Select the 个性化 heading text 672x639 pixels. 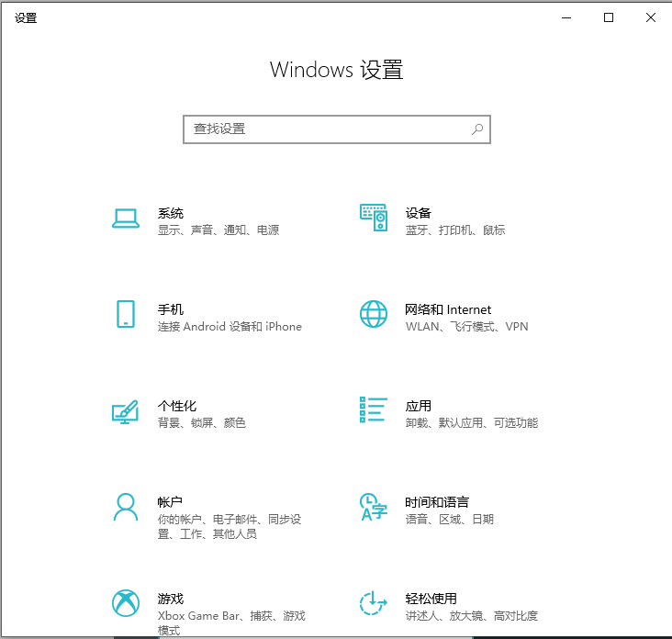click(177, 406)
